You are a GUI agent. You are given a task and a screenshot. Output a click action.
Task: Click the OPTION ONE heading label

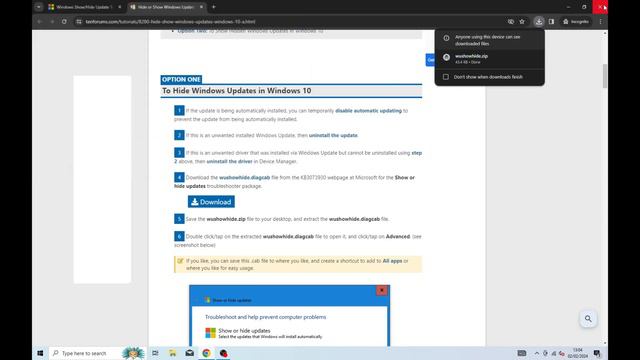coord(181,80)
